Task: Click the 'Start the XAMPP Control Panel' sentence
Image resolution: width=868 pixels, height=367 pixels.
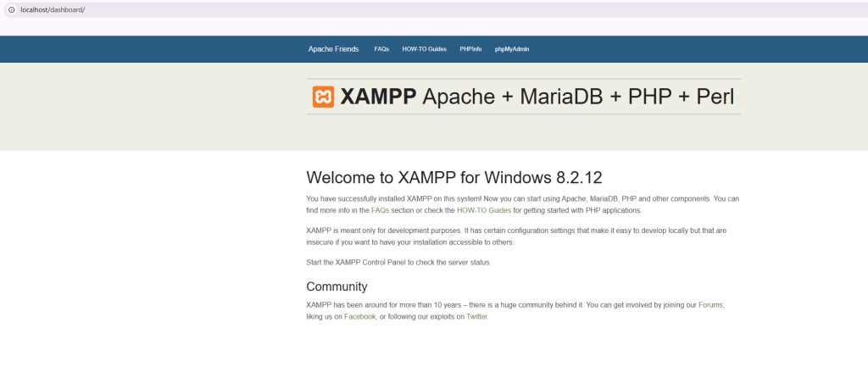Action: (398, 263)
